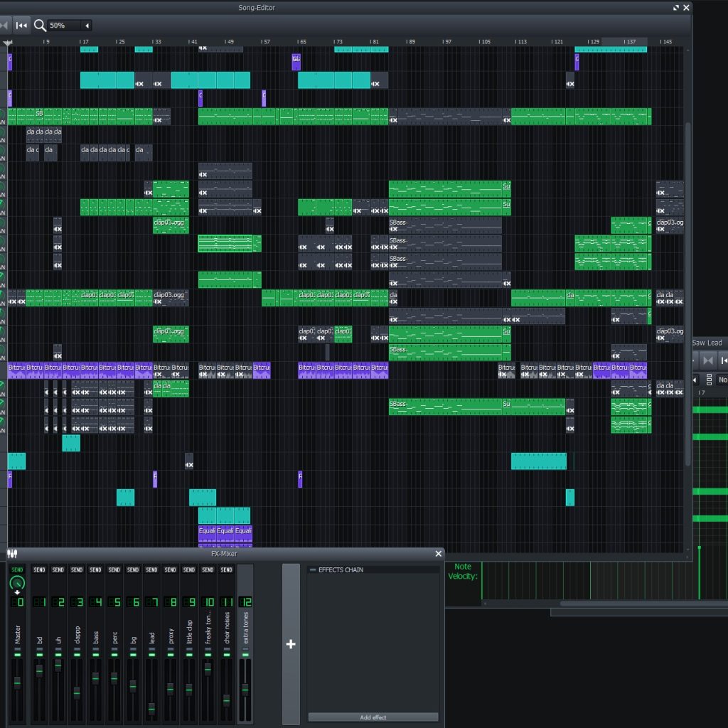Click the SEND button on bd channel
The image size is (728, 728).
tap(40, 569)
